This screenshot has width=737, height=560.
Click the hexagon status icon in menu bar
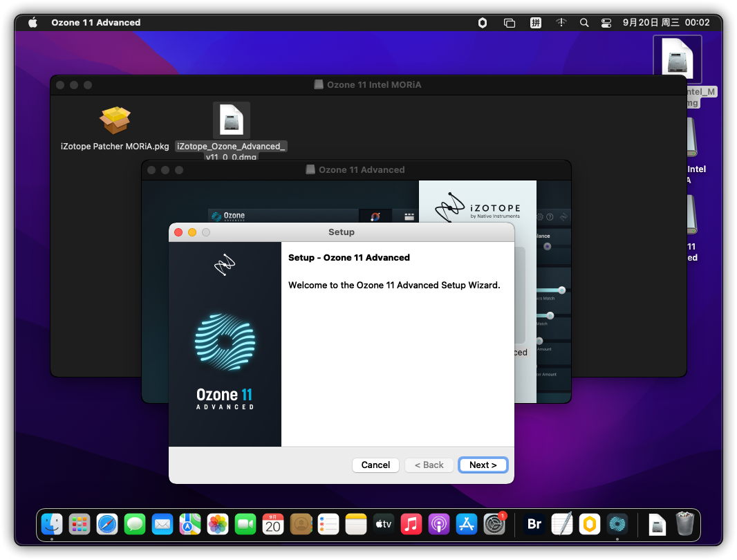(483, 23)
